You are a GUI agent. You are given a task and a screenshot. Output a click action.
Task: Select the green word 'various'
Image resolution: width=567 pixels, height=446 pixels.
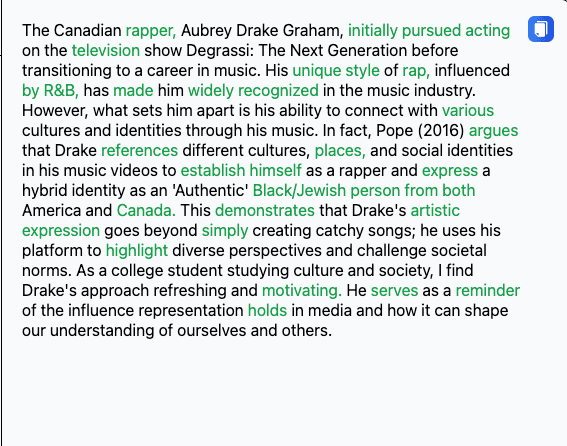point(468,110)
